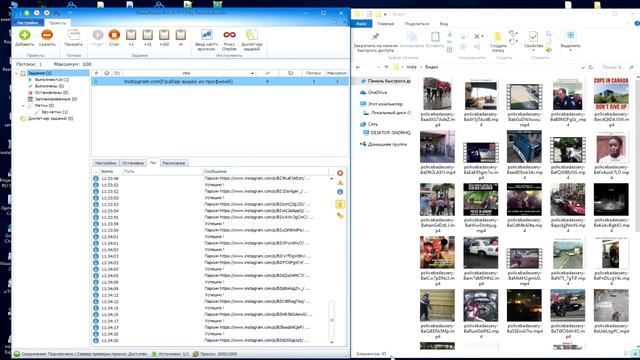The width and height of the screenshot is (640, 360).
Task: Open the Главная tab in Explorer
Action: (x=386, y=24)
